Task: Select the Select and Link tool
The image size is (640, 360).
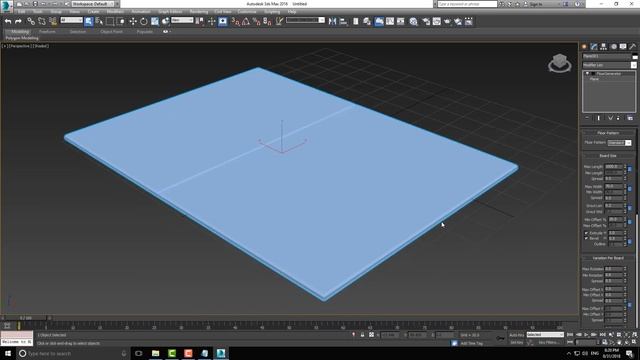Action: [31, 21]
